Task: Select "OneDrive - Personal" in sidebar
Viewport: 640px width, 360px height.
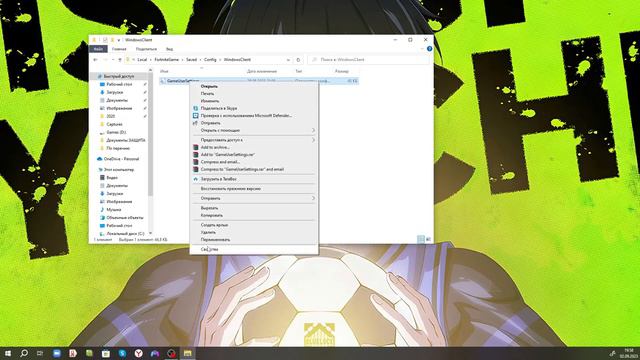Action: tap(121, 159)
